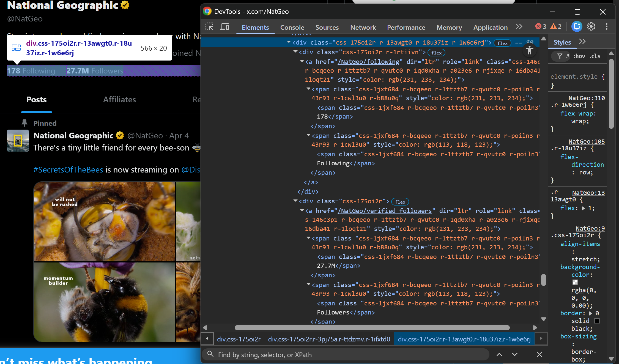This screenshot has height=364, width=619.
Task: Follow the /NatGeo/verified_followers href link
Action: [385, 211]
